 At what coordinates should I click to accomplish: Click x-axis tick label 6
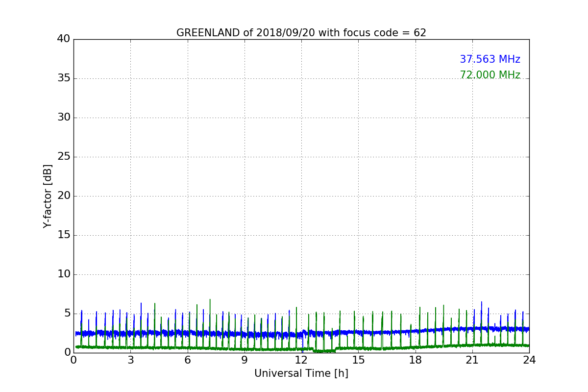188,360
